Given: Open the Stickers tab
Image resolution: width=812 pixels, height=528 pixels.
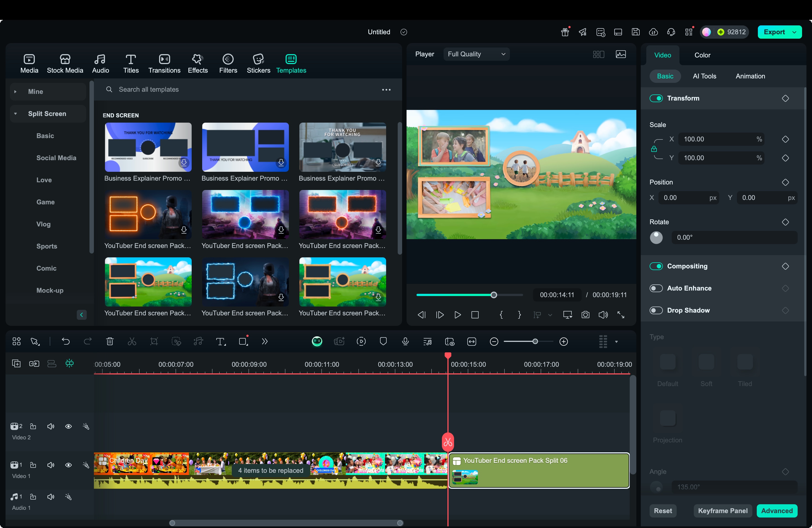Looking at the screenshot, I should [x=258, y=64].
